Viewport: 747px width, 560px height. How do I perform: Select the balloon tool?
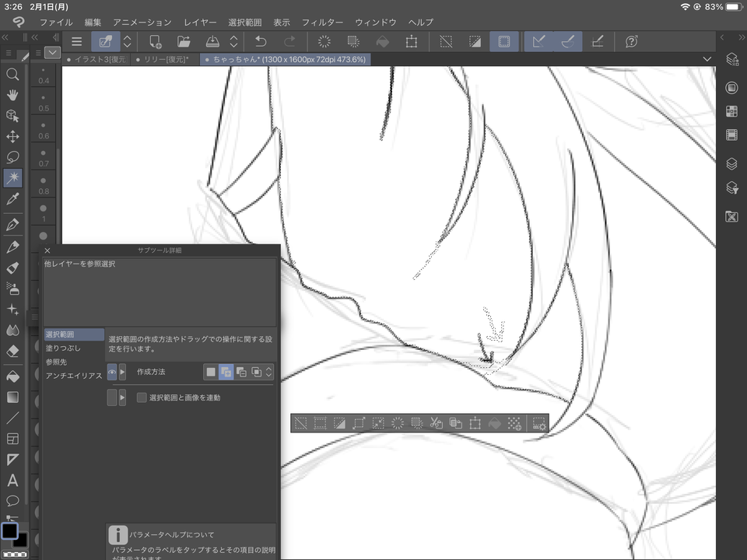click(13, 500)
